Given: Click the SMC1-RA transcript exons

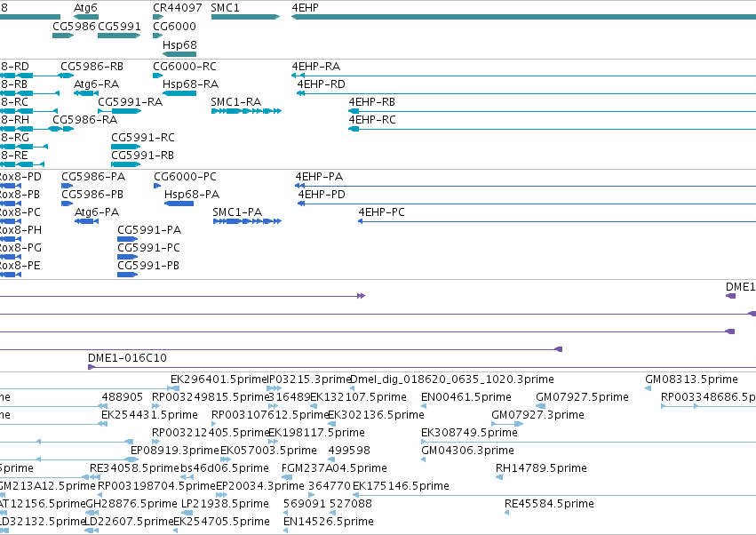Looking at the screenshot, I should [x=246, y=111].
